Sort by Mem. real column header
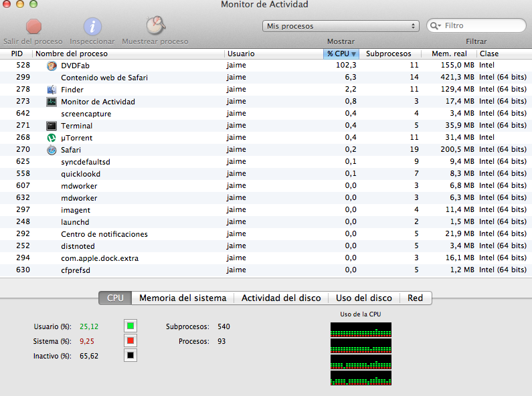The height and width of the screenshot is (396, 532). click(x=449, y=54)
